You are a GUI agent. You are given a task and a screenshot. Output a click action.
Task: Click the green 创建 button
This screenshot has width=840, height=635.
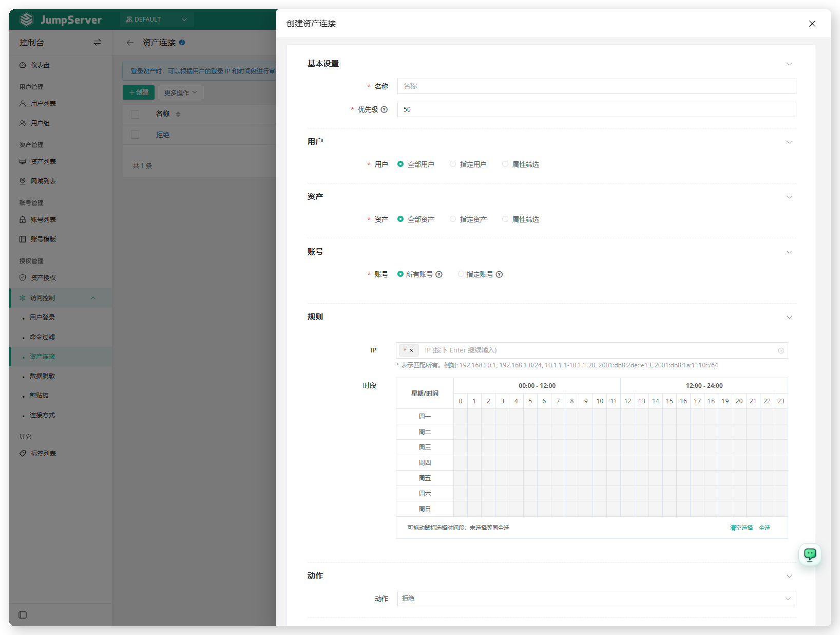[139, 92]
